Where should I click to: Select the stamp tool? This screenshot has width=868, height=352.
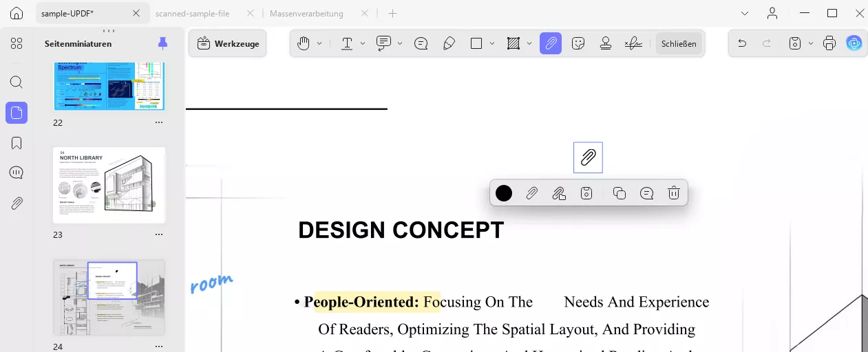click(606, 43)
